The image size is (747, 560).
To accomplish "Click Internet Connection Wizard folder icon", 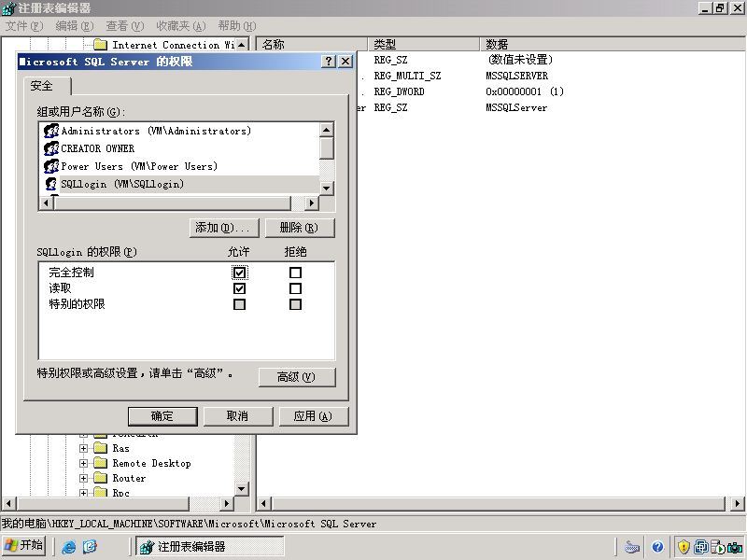I will (x=100, y=45).
